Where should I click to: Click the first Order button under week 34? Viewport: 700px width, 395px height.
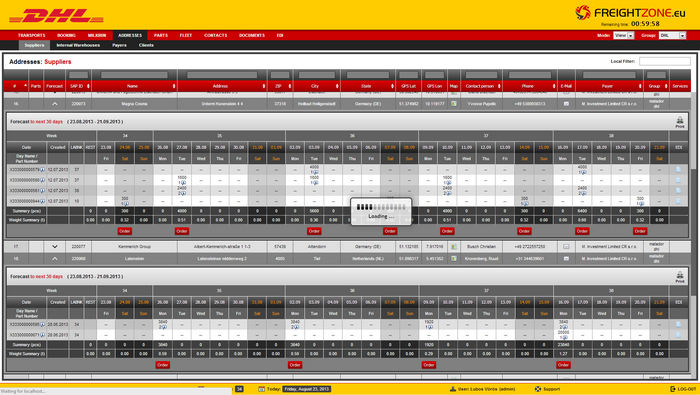pyautogui.click(x=124, y=231)
